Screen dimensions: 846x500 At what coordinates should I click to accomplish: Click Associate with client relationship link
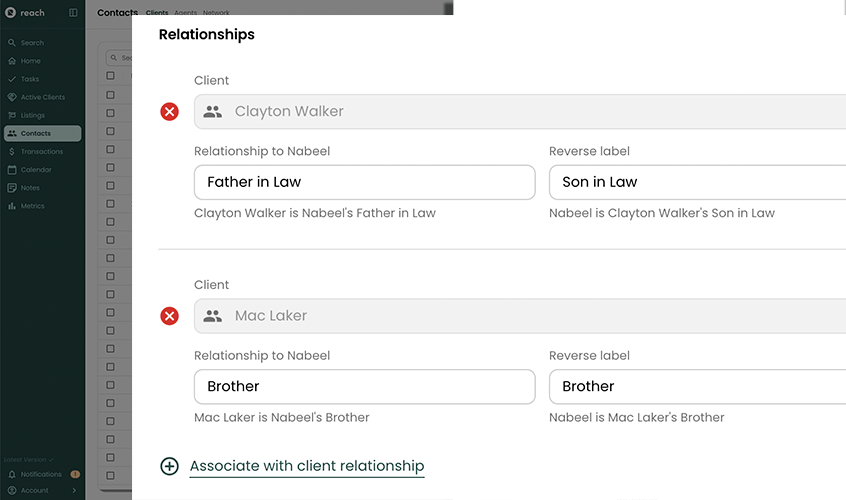point(307,466)
